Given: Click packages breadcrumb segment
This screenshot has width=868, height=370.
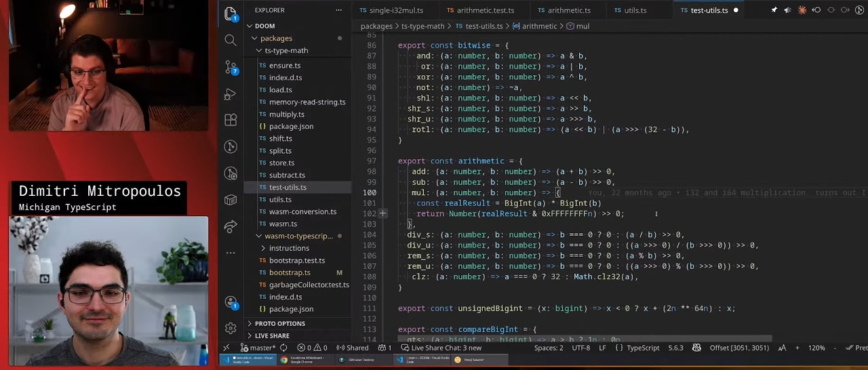Looking at the screenshot, I should tap(376, 26).
